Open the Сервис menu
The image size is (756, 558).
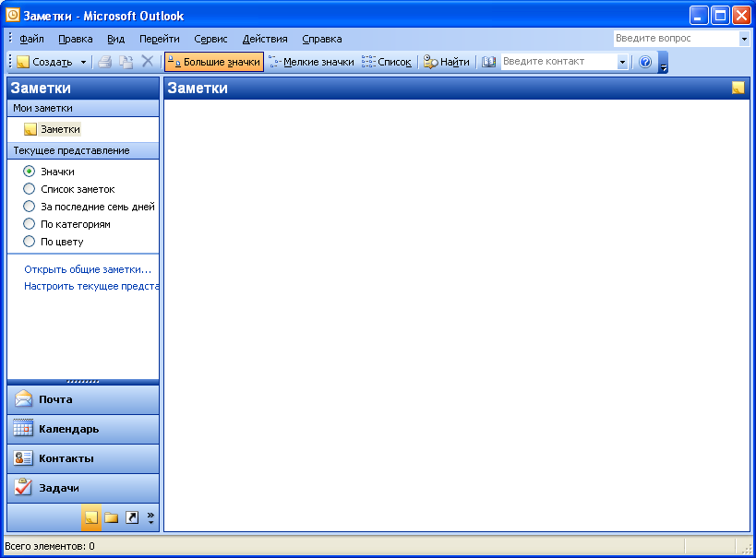click(210, 39)
